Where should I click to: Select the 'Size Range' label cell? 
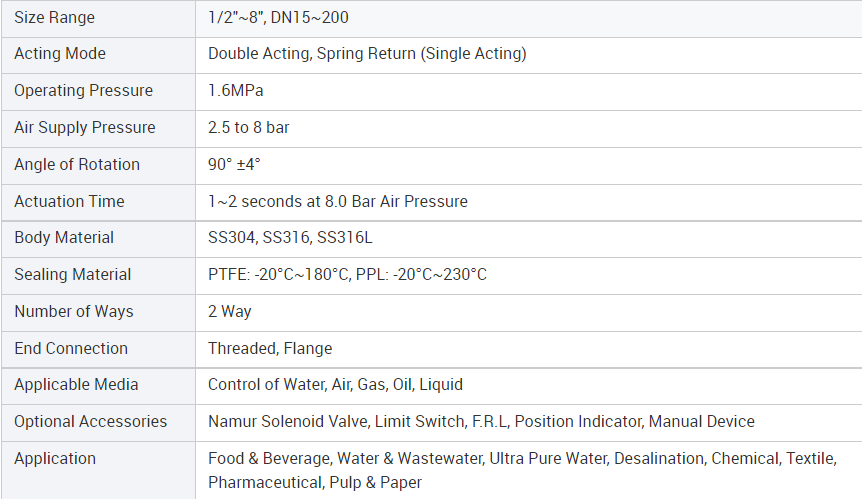(98, 18)
